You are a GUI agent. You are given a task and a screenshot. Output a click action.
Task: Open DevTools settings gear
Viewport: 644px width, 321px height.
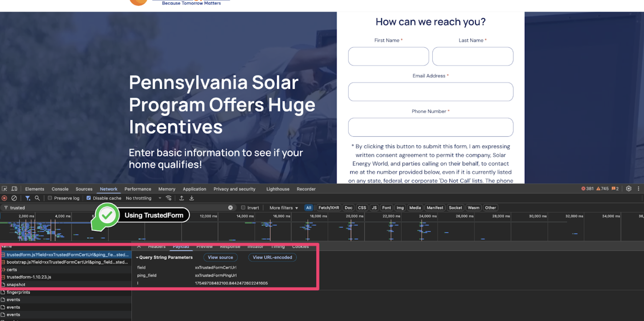(629, 188)
